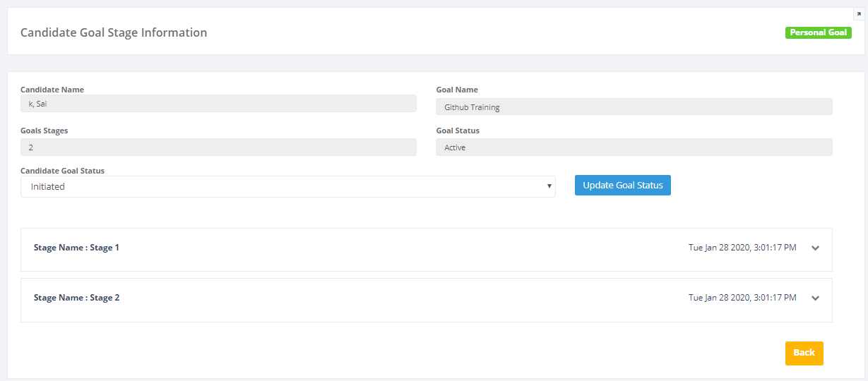Click the Back button
Screen dimensions: 868x381
[x=804, y=353]
